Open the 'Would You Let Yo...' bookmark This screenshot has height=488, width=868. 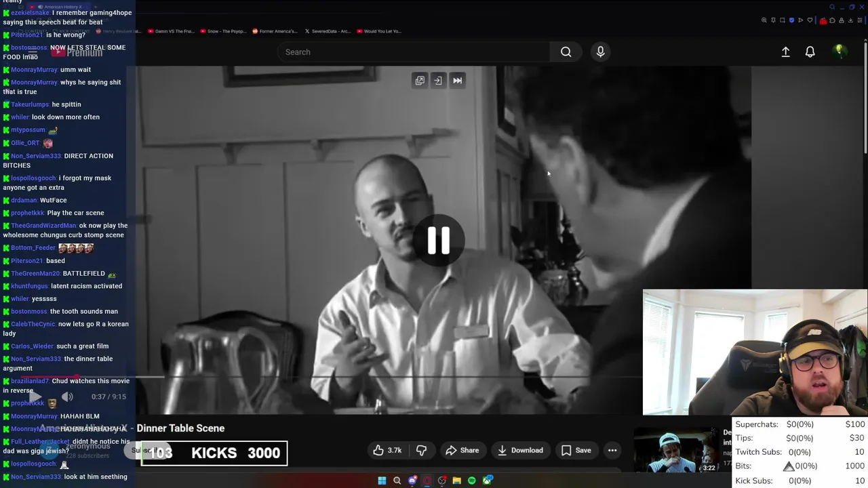[x=380, y=31]
